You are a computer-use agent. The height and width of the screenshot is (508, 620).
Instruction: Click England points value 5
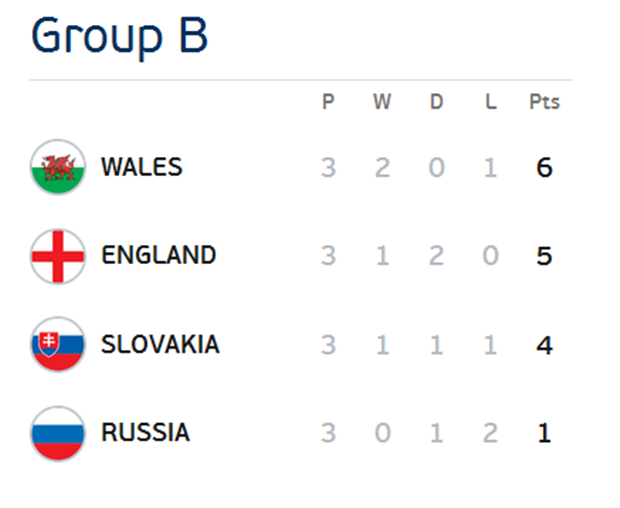coord(544,256)
